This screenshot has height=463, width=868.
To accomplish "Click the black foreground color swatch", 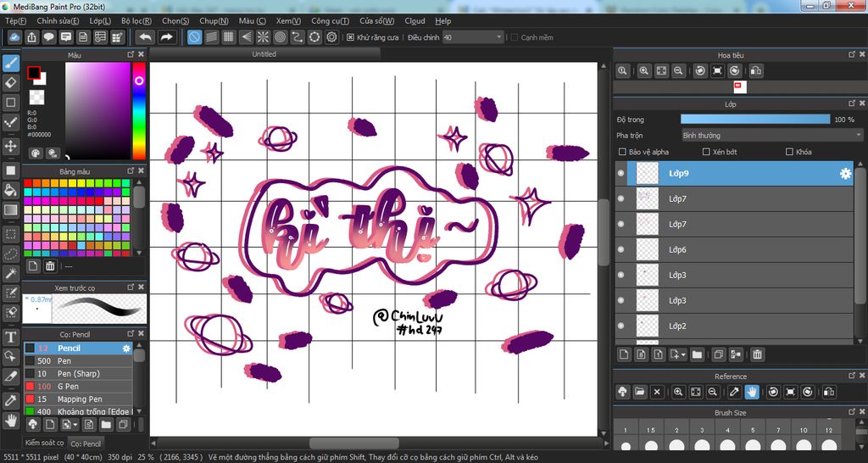I will 34,73.
